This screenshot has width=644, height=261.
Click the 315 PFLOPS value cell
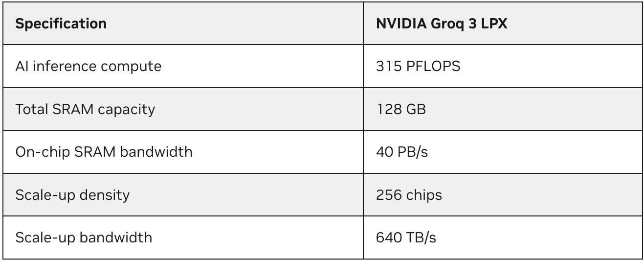(x=418, y=66)
